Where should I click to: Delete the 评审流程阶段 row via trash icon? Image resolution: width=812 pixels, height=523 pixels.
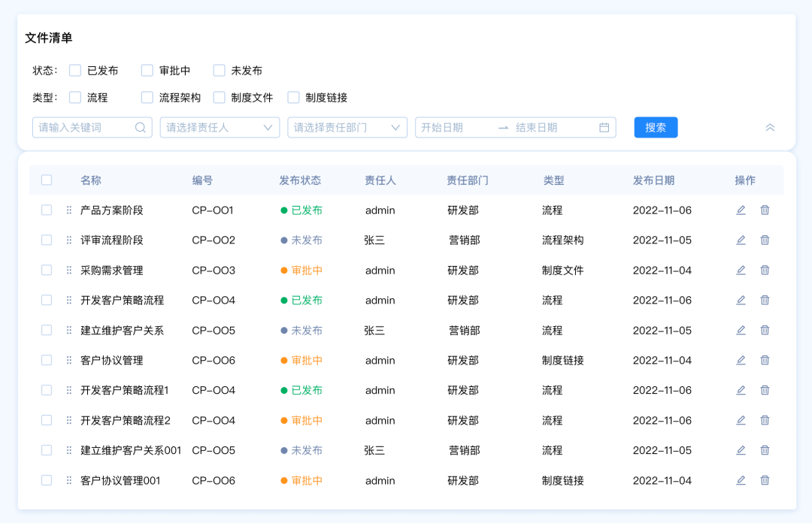click(765, 240)
